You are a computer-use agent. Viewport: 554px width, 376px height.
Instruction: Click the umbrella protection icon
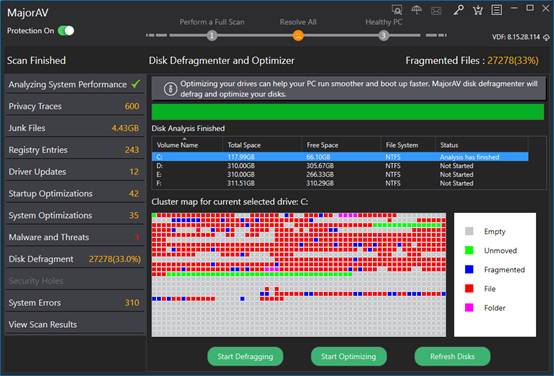click(x=417, y=10)
